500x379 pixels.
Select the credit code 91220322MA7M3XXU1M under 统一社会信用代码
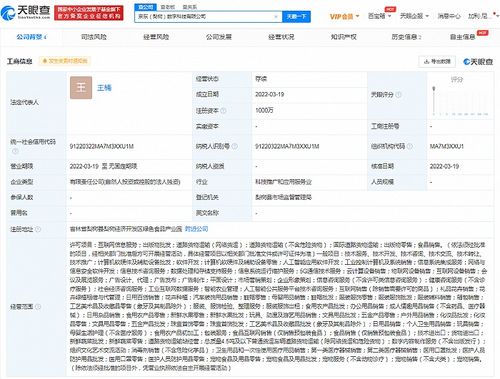point(102,146)
